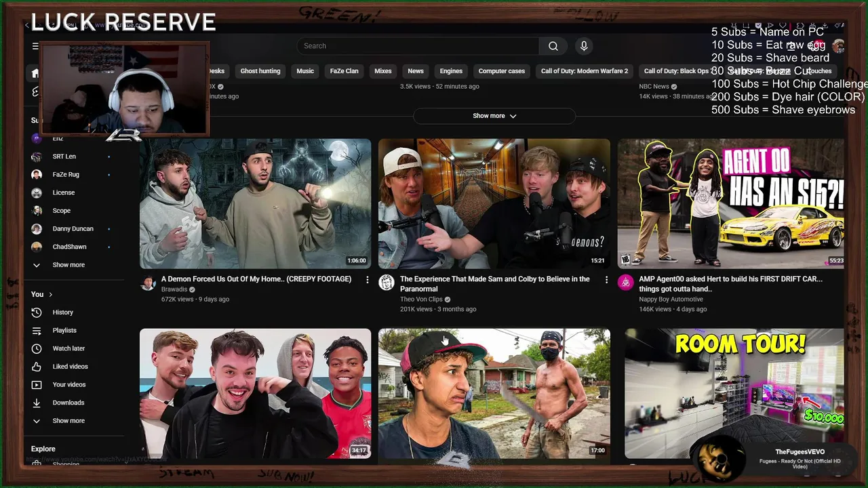The image size is (868, 488).
Task: Select the Mixes filter chip
Action: 383,71
